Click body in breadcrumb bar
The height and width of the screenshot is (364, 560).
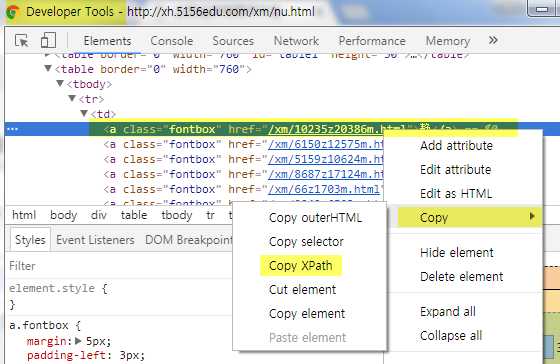click(64, 215)
